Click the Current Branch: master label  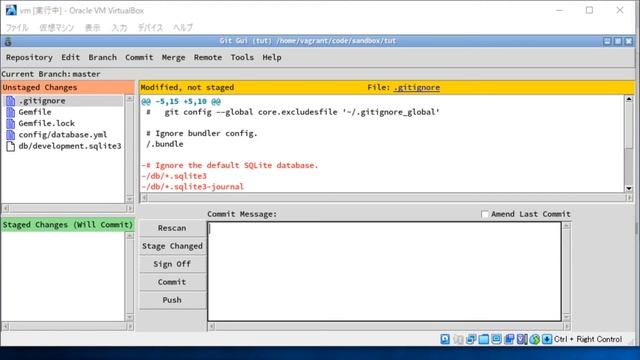click(51, 74)
